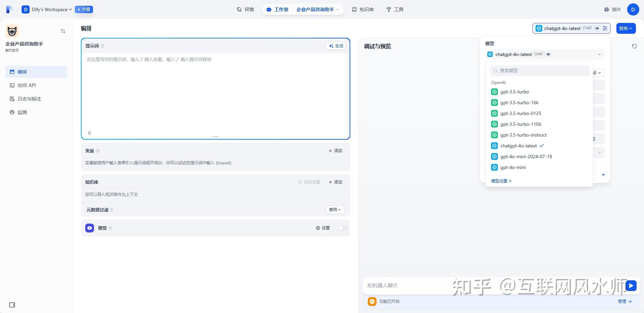Open vision 设置 button
The width and height of the screenshot is (644, 313).
point(323,228)
